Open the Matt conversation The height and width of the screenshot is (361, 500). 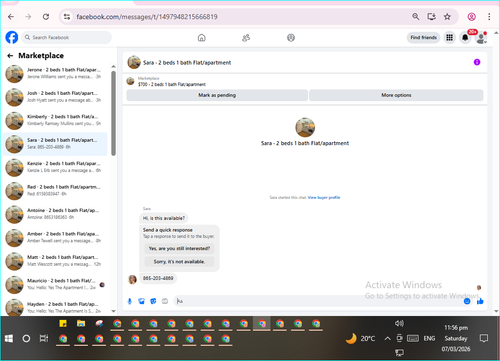click(x=55, y=261)
